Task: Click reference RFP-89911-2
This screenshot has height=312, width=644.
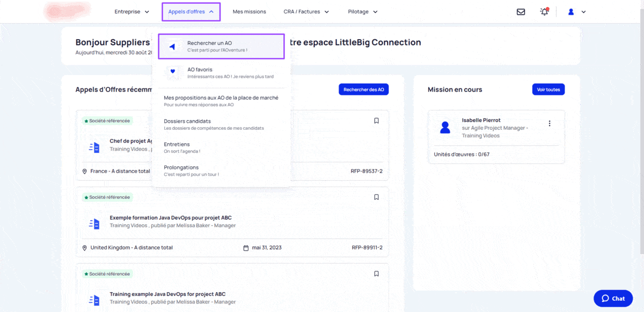Action: [x=367, y=248]
